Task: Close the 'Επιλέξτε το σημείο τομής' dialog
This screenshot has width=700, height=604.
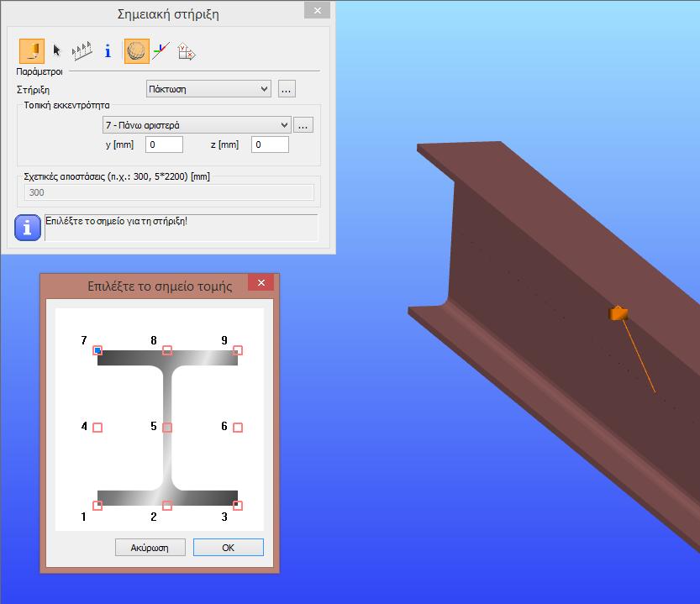Action: pyautogui.click(x=261, y=282)
